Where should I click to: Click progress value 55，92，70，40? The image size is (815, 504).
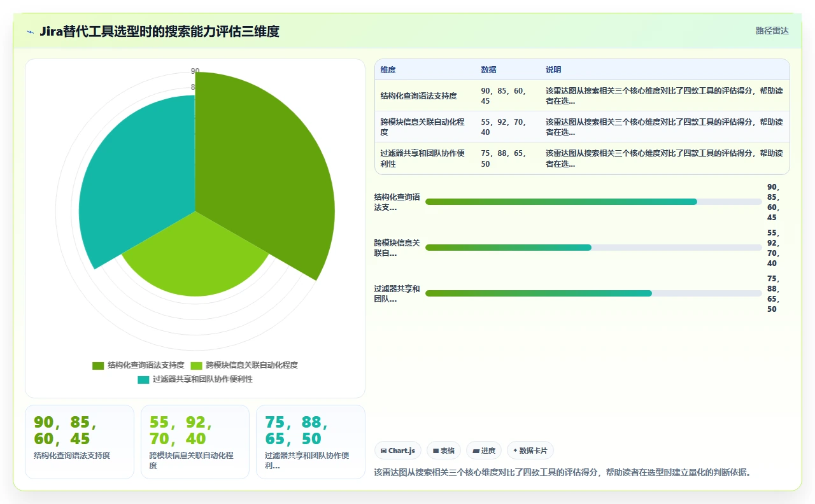[x=773, y=248]
